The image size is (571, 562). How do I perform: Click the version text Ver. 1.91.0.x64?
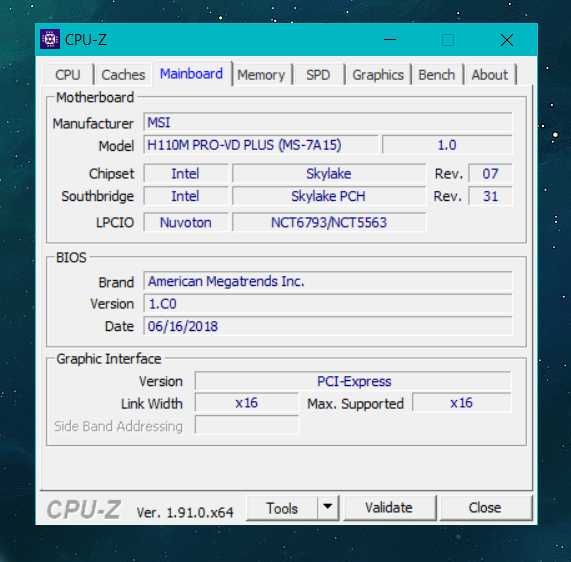[185, 512]
